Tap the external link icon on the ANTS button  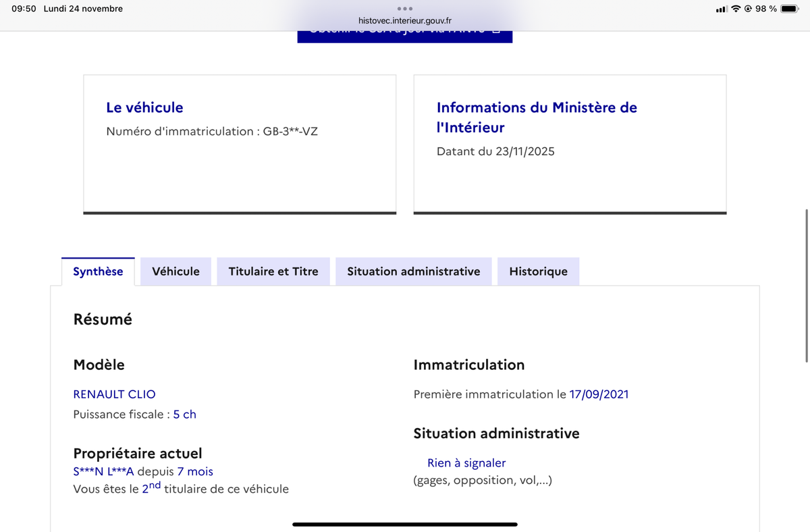496,30
